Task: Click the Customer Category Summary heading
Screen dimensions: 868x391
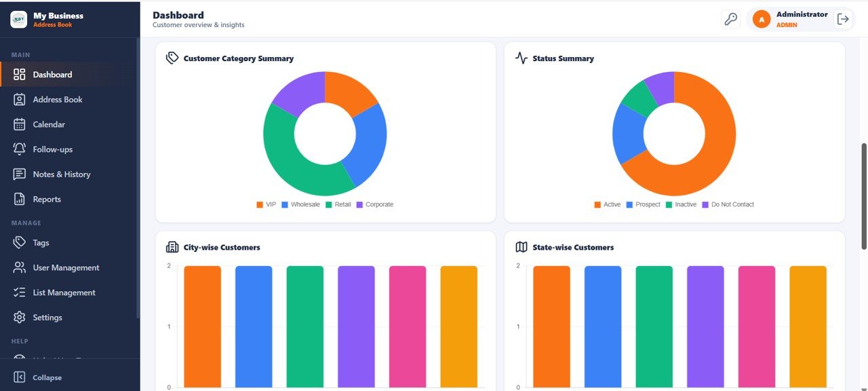Action: click(x=239, y=58)
